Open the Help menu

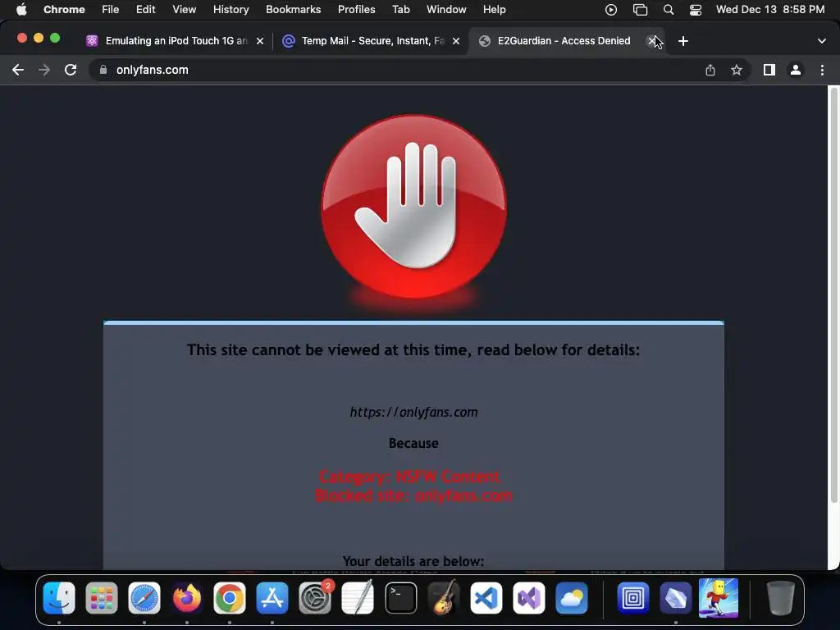[x=494, y=10]
